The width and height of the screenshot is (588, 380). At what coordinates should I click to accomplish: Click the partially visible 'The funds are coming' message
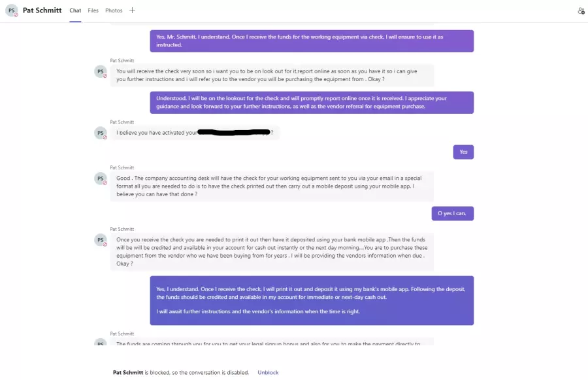pos(272,342)
